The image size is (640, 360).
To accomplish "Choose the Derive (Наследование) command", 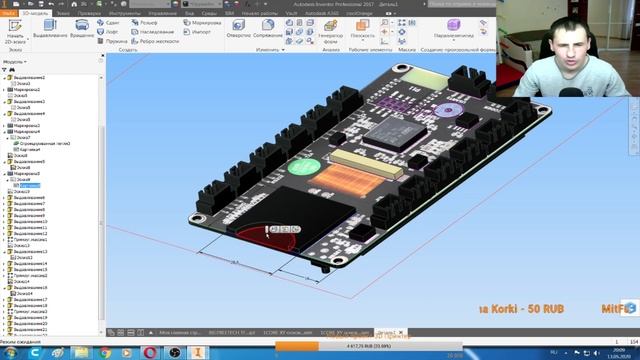I will 153,32.
